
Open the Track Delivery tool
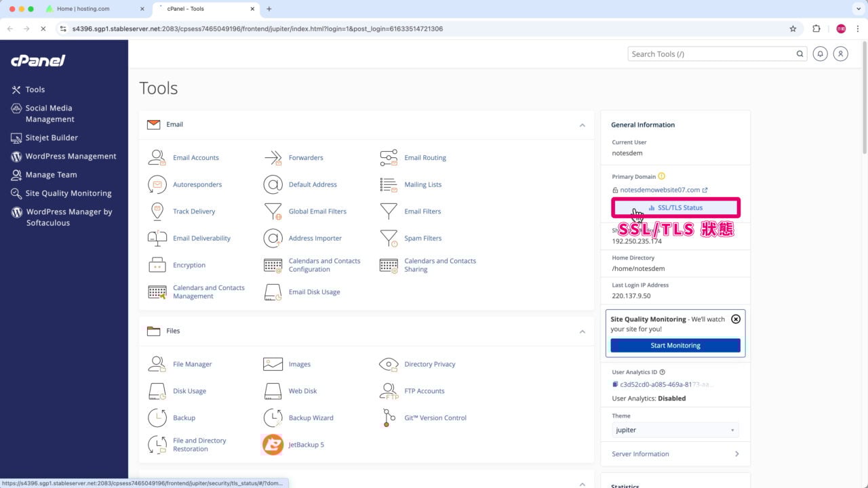194,211
